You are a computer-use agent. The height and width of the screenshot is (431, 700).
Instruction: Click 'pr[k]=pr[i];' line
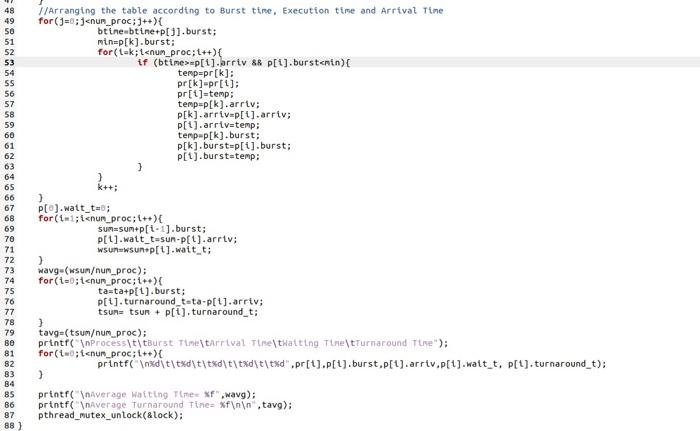(208, 84)
